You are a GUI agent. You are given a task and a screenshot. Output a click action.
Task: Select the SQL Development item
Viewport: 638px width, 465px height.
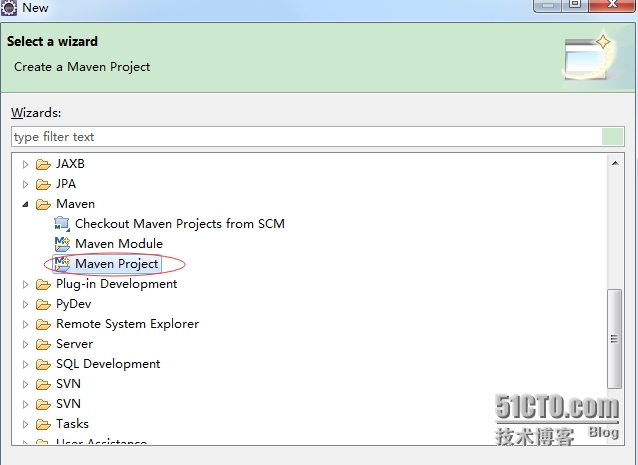[x=108, y=364]
